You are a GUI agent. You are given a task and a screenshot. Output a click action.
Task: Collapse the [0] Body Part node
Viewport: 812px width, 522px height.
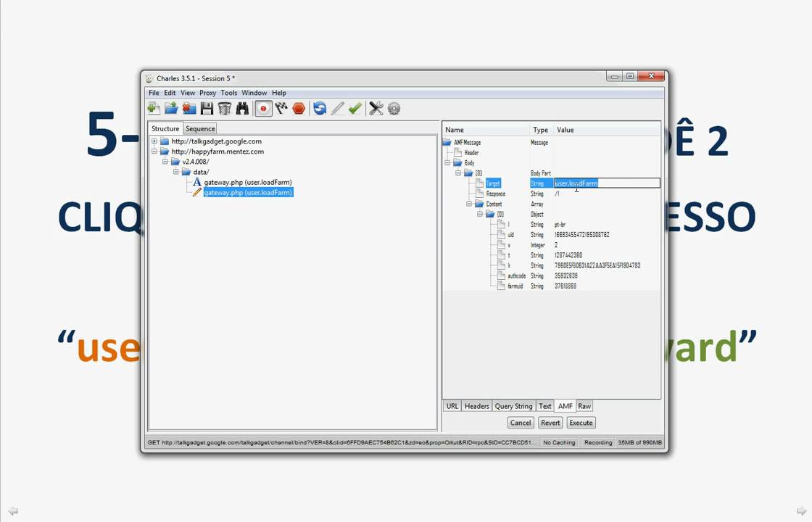pyautogui.click(x=458, y=173)
